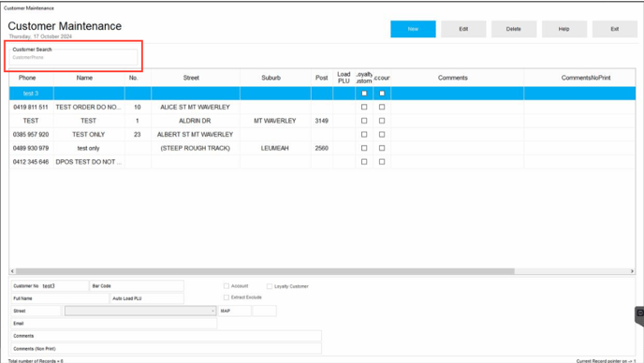Click the Street number field
This screenshot has height=363, width=644.
click(37, 311)
